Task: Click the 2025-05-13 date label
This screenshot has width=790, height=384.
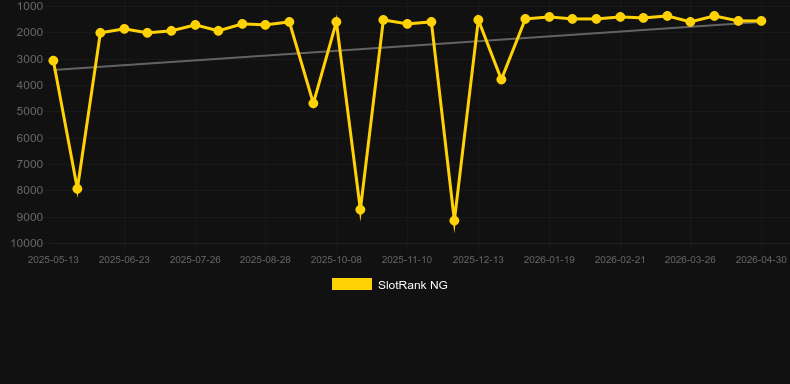Action: [53, 260]
